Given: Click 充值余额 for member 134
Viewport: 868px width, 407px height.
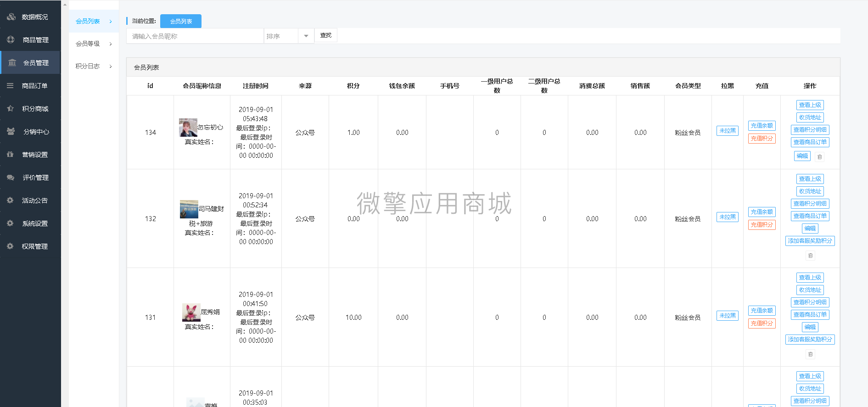Looking at the screenshot, I should coord(762,126).
